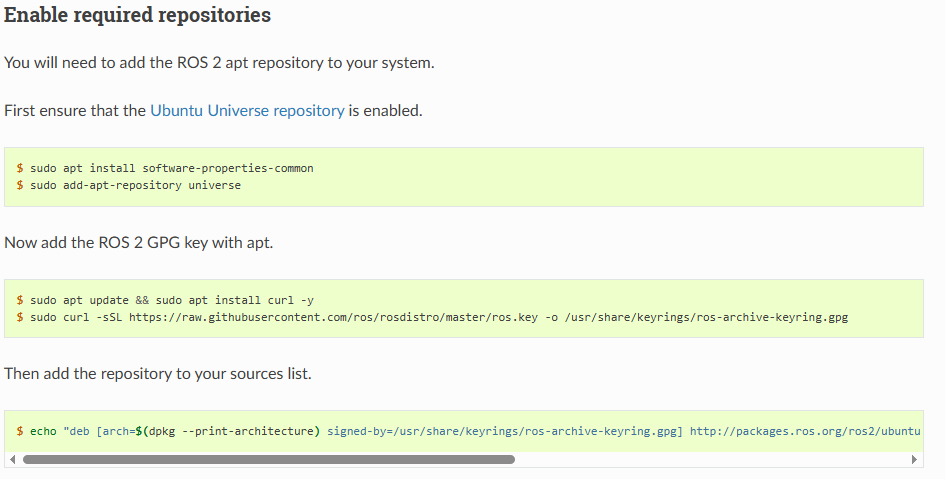Viewport: 945px width, 479px height.
Task: Click the packages.ros.org URL in code
Action: 804,431
